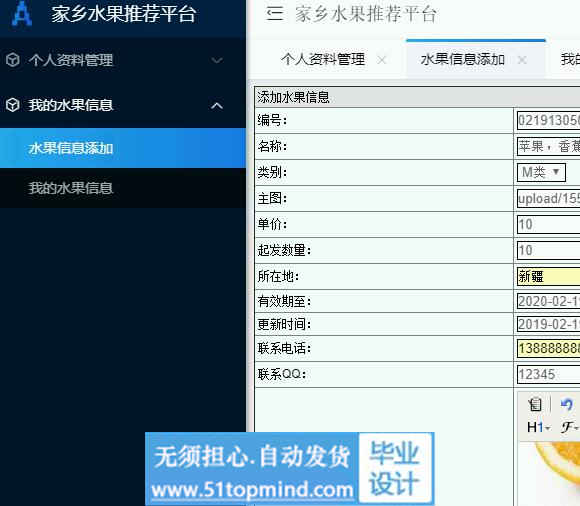Click the source document icon in editor
Image resolution: width=580 pixels, height=506 pixels.
click(x=535, y=404)
